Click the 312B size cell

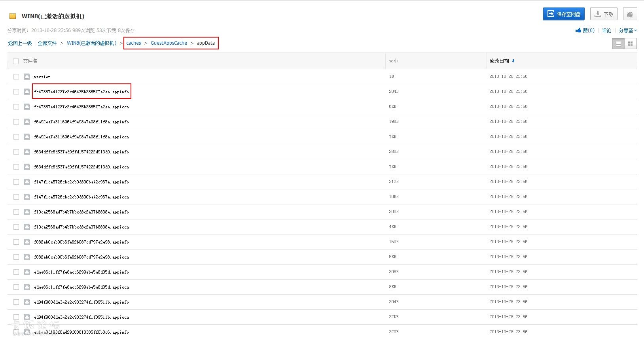[x=394, y=181]
